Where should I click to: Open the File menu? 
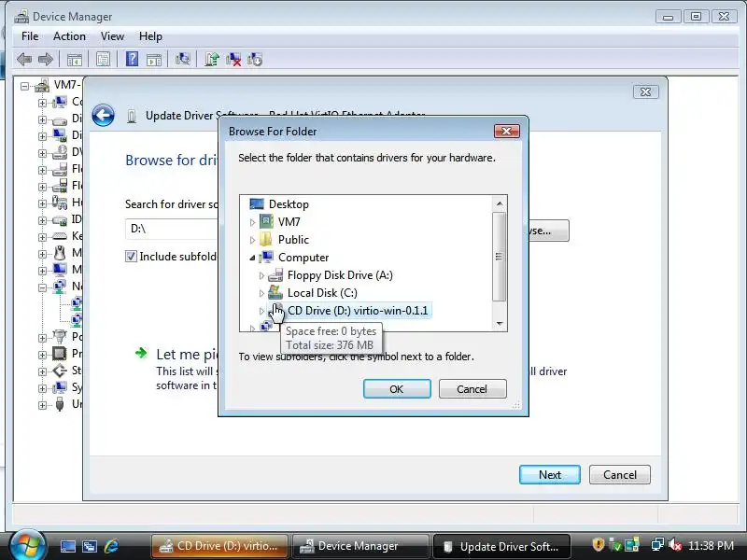click(x=30, y=36)
